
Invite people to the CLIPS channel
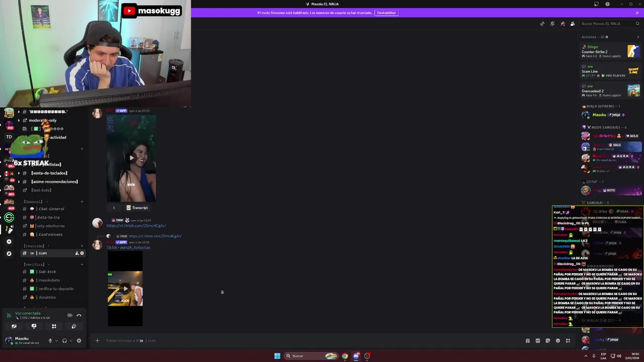point(76,253)
